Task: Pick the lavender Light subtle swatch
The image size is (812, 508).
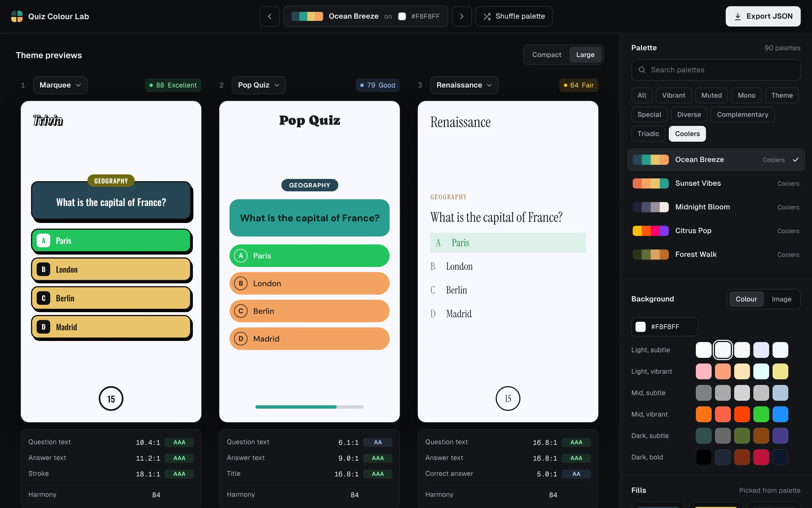Action: coord(761,350)
